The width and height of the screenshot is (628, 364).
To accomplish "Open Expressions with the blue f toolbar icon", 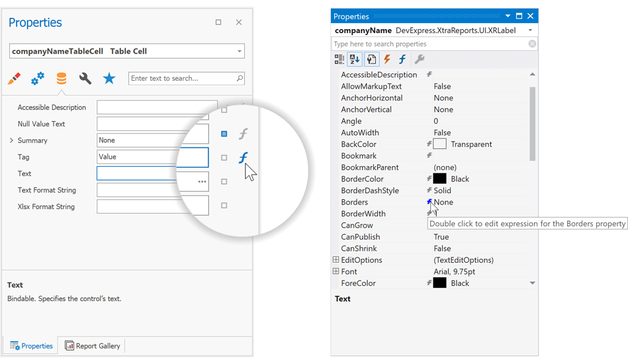I will [402, 60].
